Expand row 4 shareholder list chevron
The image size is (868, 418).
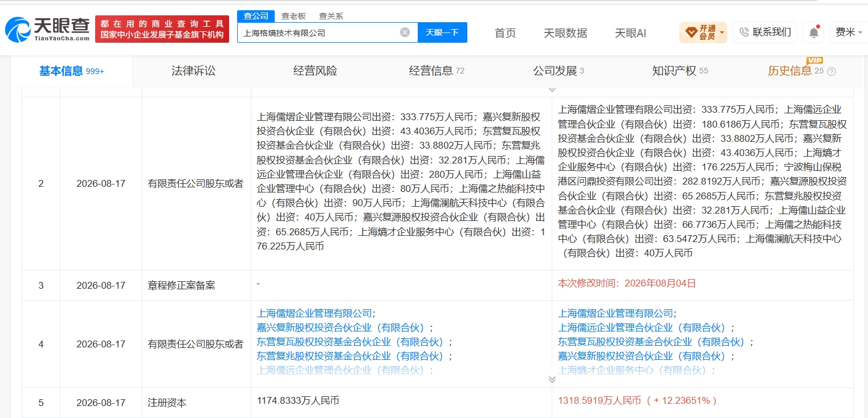pos(552,379)
